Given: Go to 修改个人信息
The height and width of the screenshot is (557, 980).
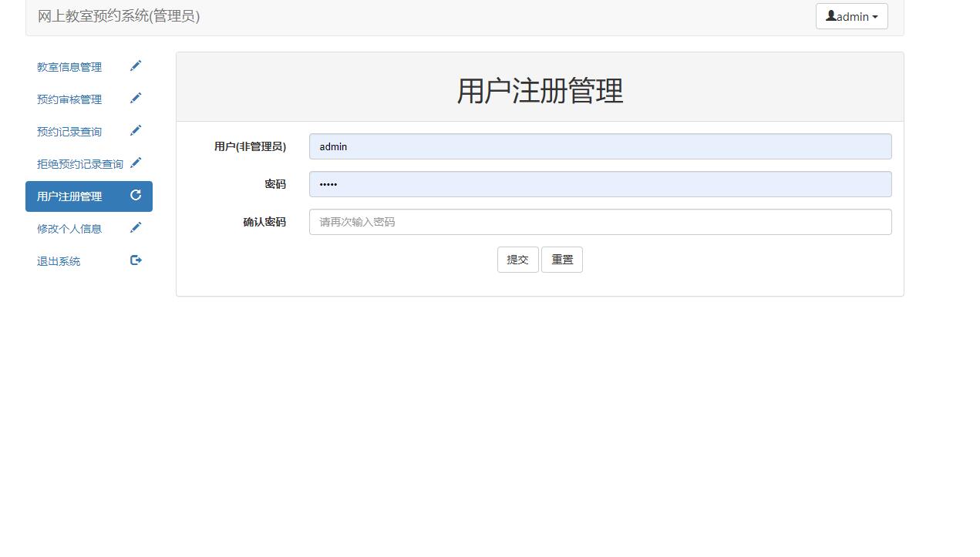Looking at the screenshot, I should (x=69, y=228).
